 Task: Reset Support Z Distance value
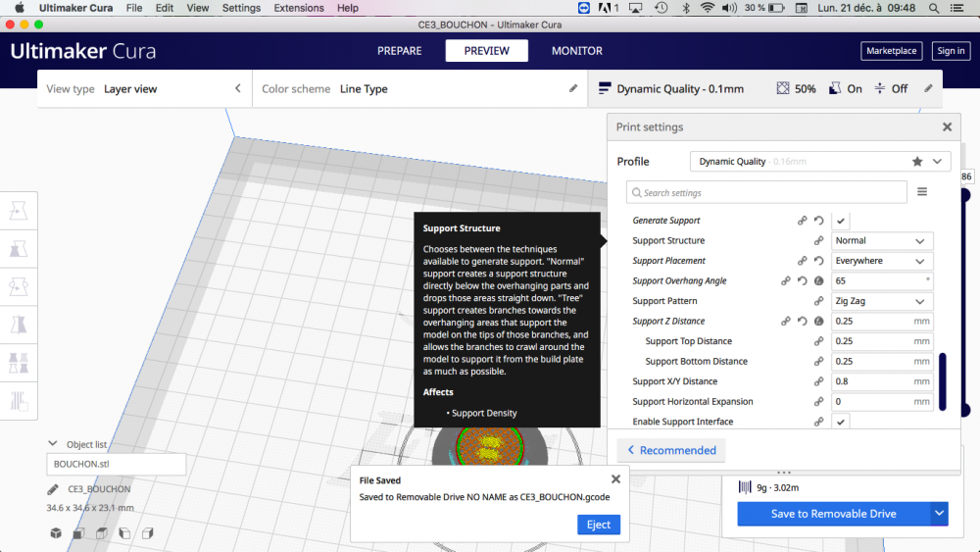pyautogui.click(x=802, y=321)
